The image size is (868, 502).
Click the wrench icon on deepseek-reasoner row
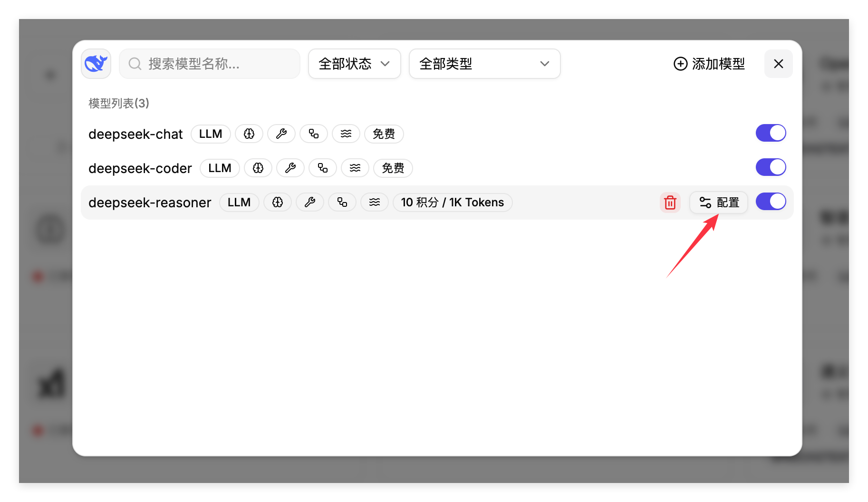click(x=310, y=203)
